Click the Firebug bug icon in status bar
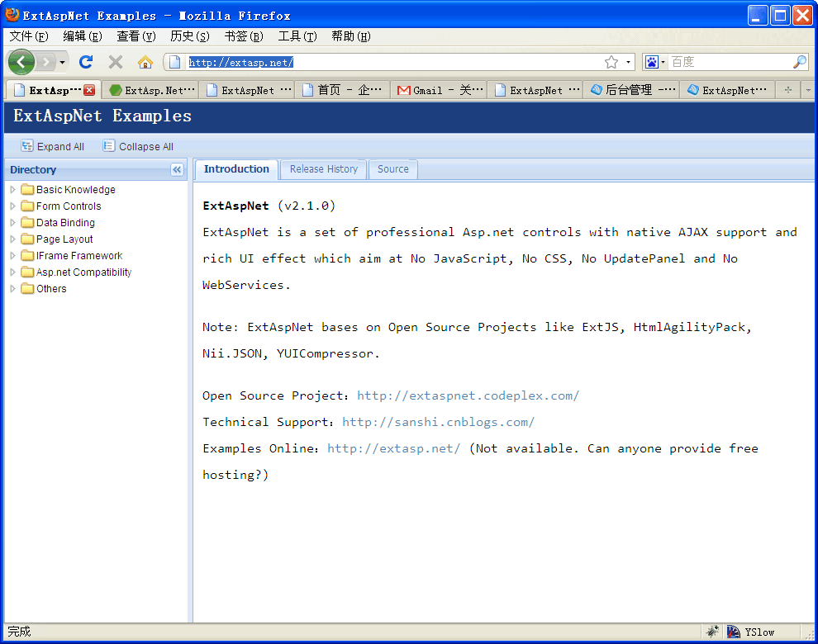The width and height of the screenshot is (818, 644). click(x=712, y=632)
